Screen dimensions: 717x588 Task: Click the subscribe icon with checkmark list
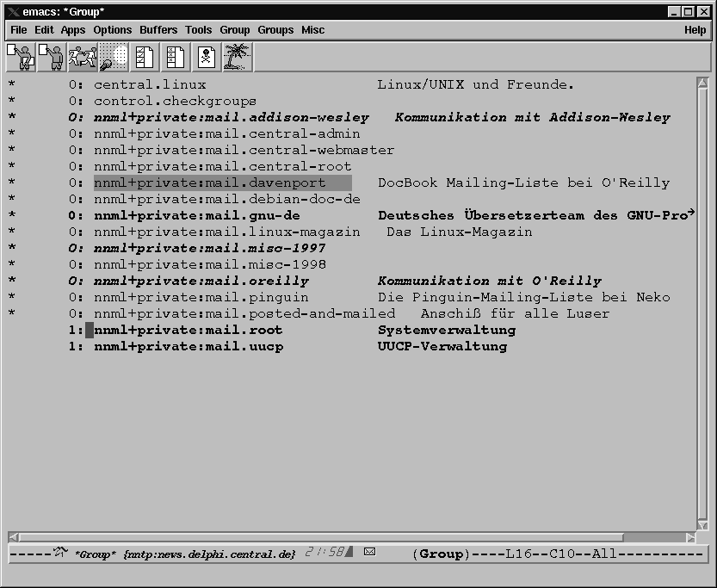coord(144,57)
